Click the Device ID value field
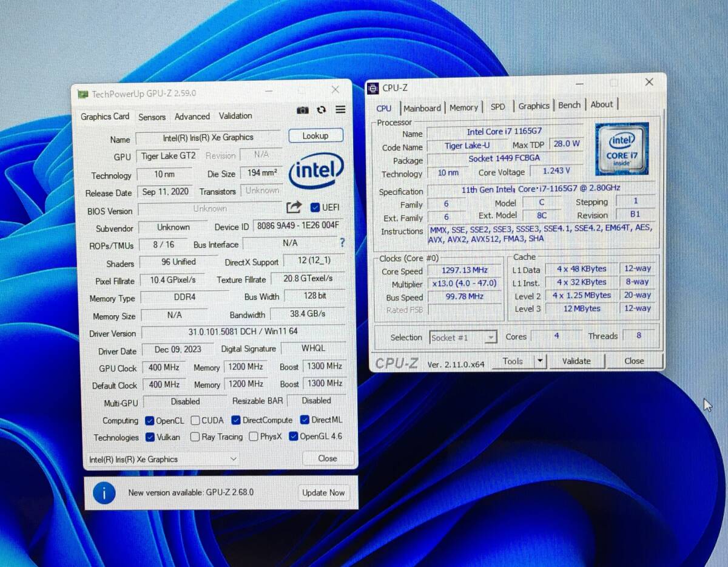This screenshot has width=728, height=567. [298, 226]
